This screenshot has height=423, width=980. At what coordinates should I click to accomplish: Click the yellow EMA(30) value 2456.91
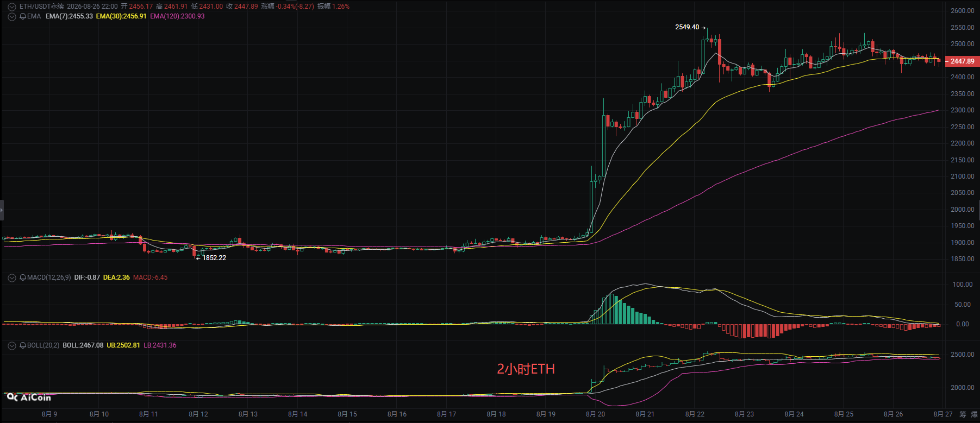coord(121,16)
